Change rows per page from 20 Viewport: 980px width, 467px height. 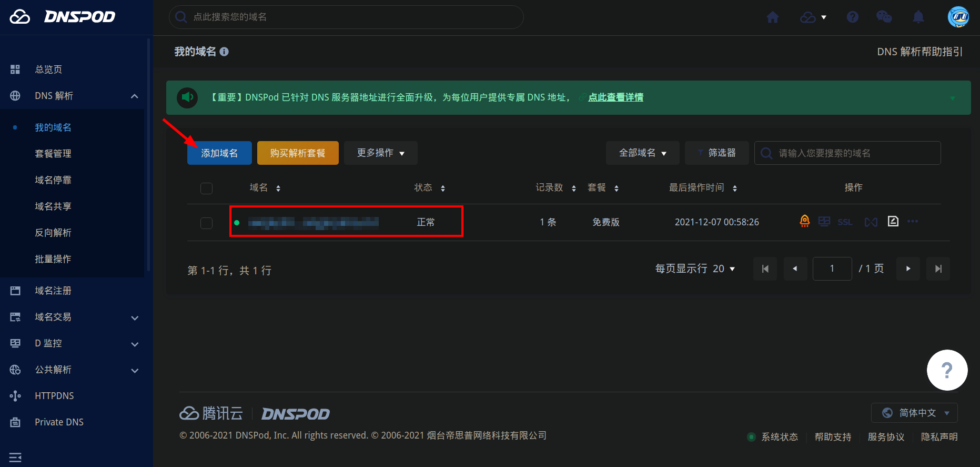[x=724, y=269]
